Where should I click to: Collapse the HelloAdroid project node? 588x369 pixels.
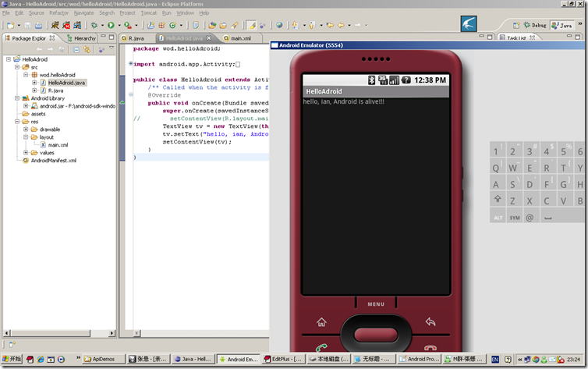(x=9, y=59)
